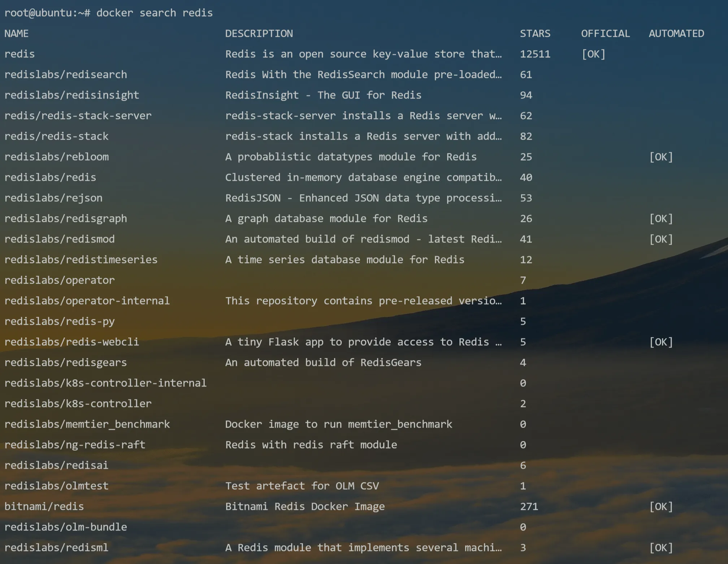Click 'Redis with redis raft module' description
The height and width of the screenshot is (564, 728).
pyautogui.click(x=311, y=445)
